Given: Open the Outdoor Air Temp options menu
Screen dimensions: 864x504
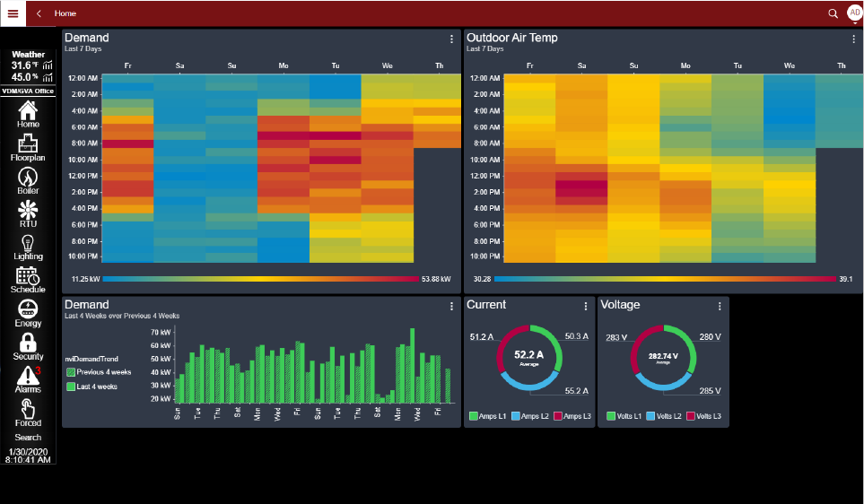Looking at the screenshot, I should (x=853, y=39).
